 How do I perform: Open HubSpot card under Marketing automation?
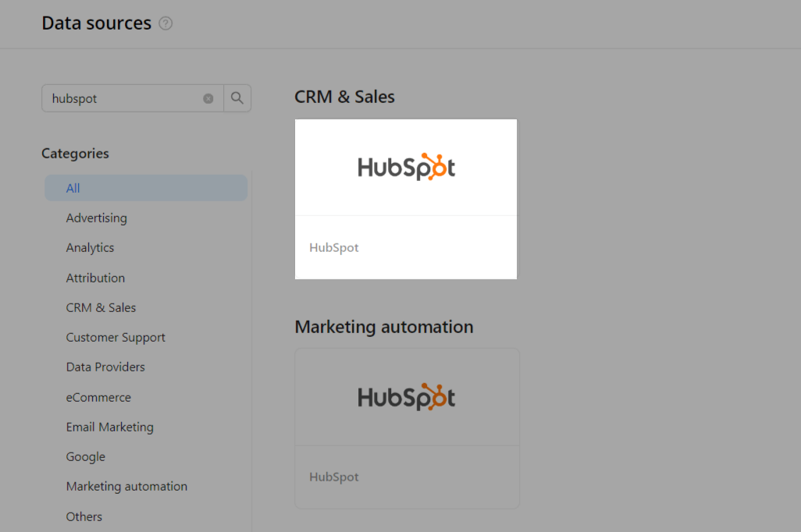[408, 428]
